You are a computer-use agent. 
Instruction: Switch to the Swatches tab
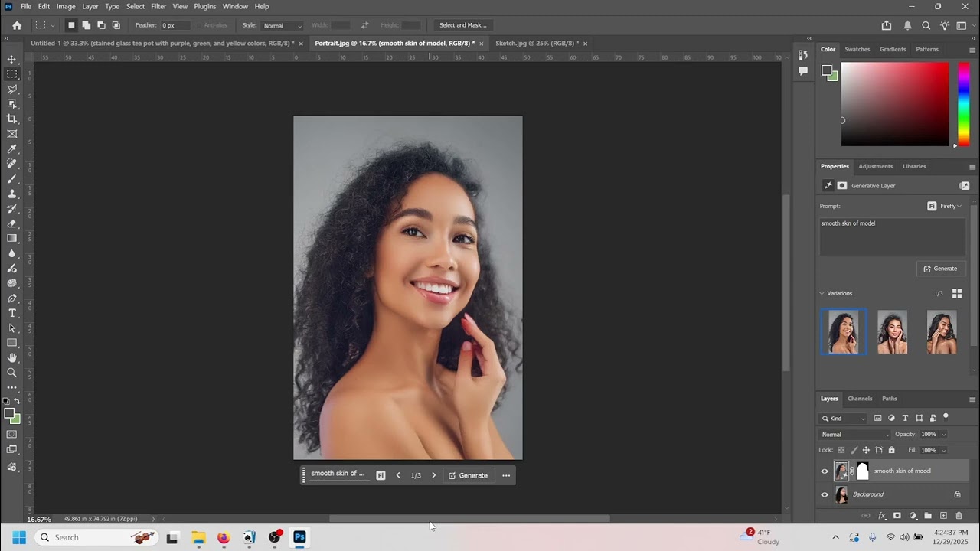(x=857, y=49)
